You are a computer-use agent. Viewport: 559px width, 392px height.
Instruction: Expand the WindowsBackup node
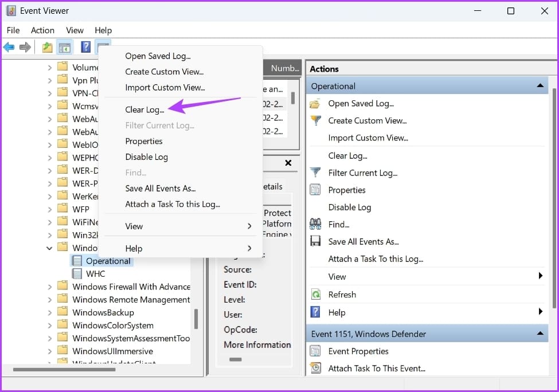tap(49, 312)
